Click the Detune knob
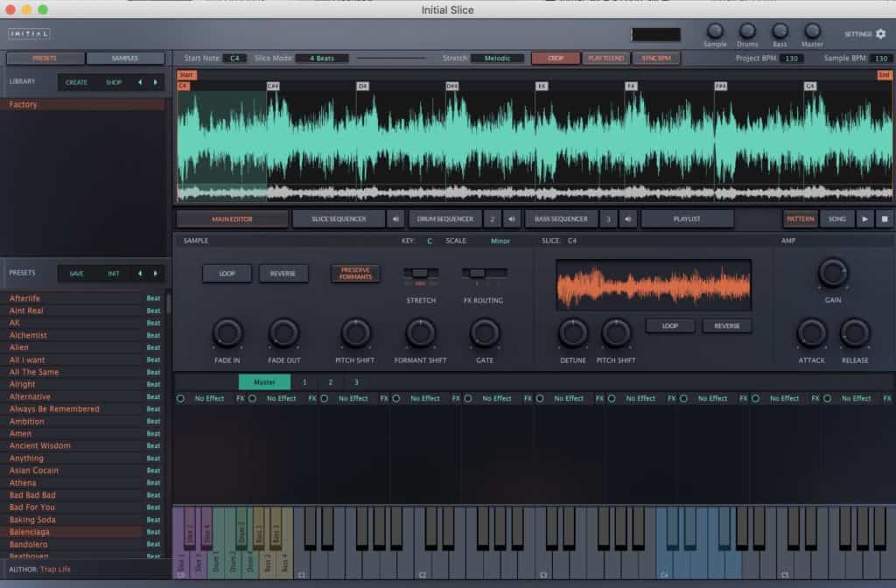 572,333
